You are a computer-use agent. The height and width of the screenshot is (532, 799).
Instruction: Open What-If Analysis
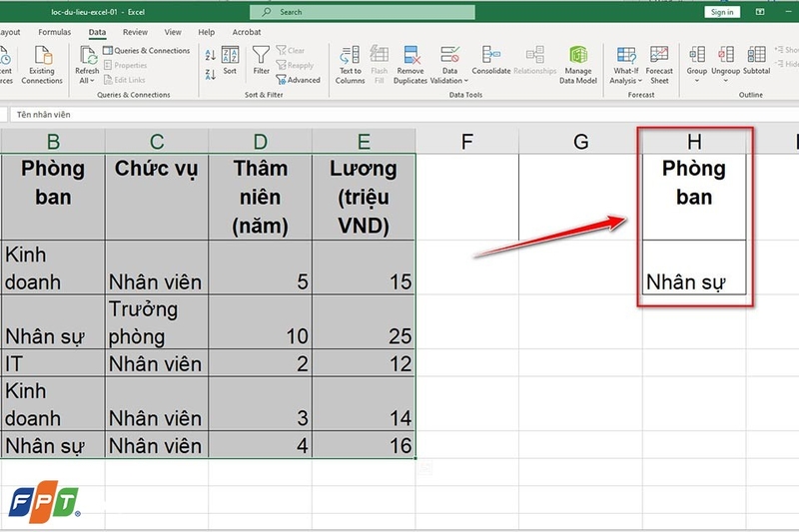626,65
